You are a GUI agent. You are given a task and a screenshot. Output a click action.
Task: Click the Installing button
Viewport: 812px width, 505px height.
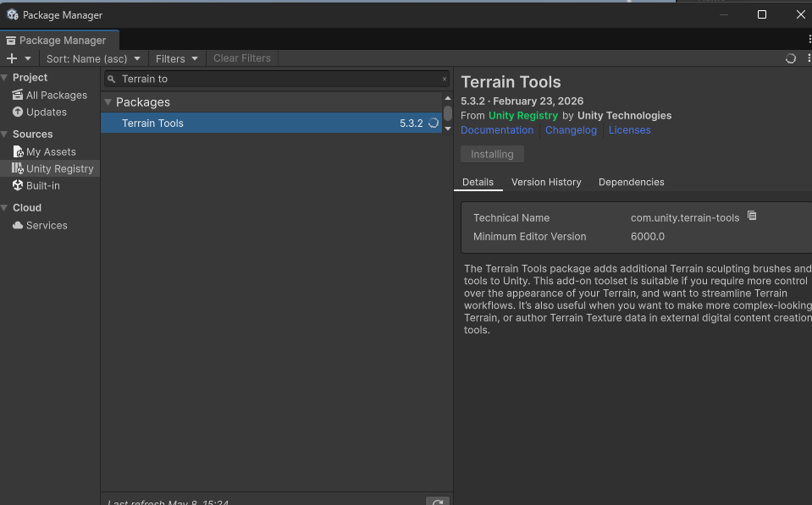tap(492, 154)
